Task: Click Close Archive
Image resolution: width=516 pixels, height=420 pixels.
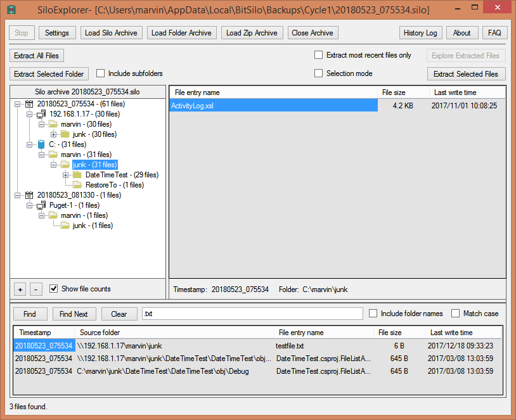Action: point(313,33)
